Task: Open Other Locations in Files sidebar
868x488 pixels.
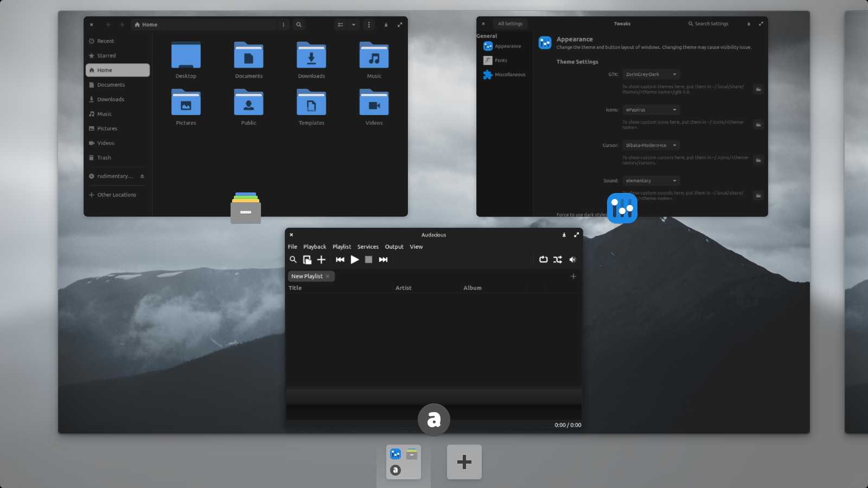Action: point(118,195)
